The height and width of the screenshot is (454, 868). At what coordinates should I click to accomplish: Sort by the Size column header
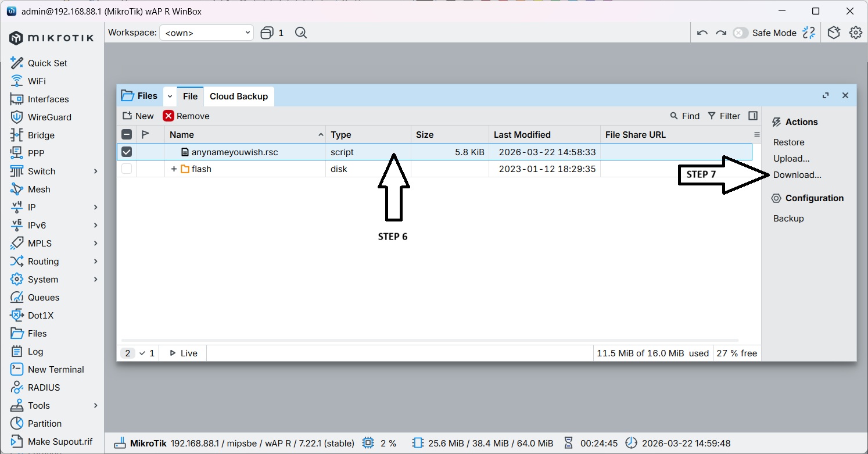pyautogui.click(x=450, y=134)
